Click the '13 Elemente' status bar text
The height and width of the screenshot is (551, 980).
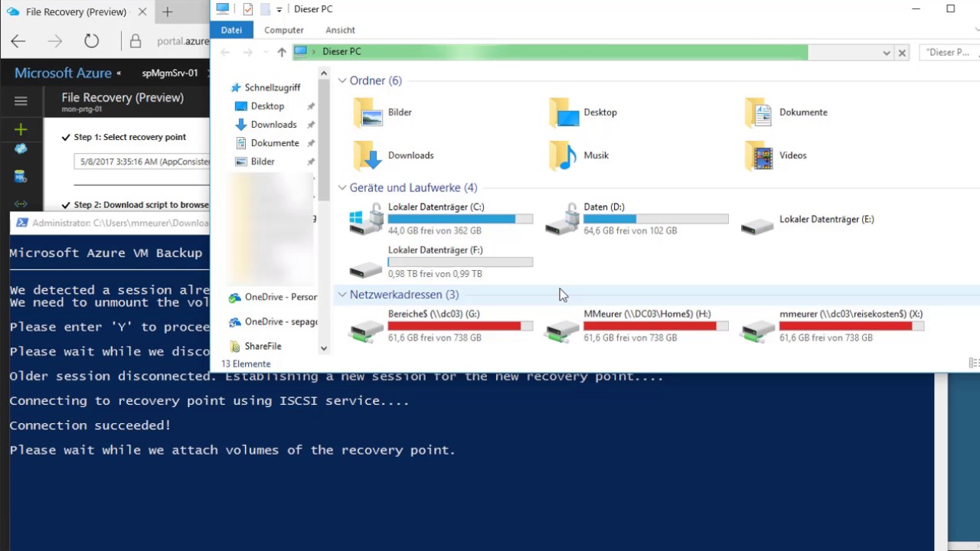coord(246,364)
